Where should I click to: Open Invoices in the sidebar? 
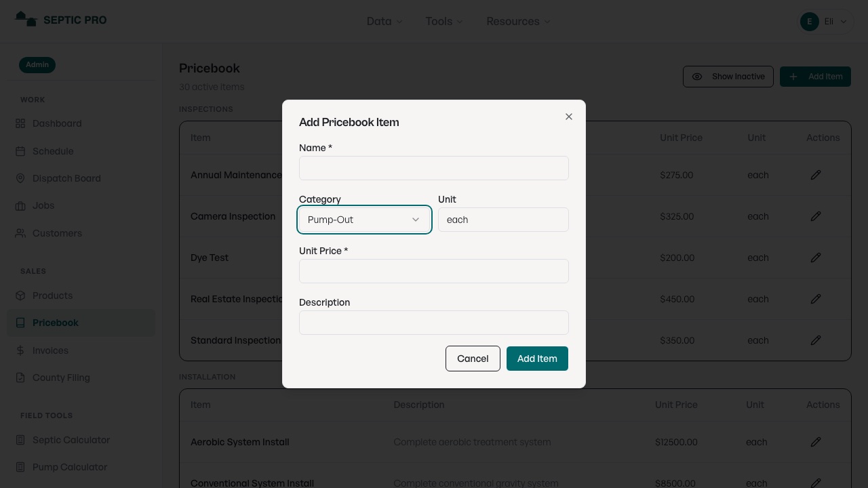coord(81,350)
